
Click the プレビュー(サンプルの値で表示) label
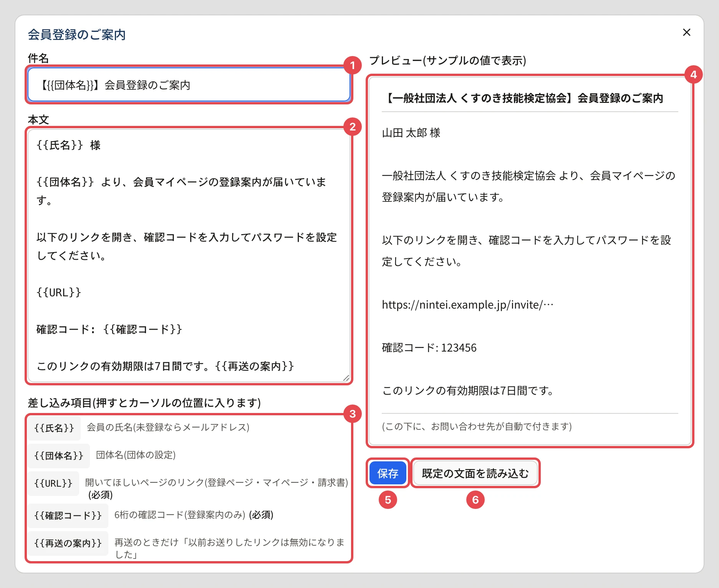pyautogui.click(x=448, y=60)
